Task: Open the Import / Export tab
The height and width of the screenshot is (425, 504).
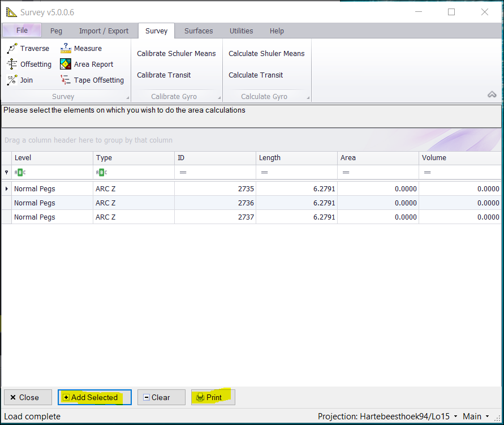Action: tap(104, 31)
